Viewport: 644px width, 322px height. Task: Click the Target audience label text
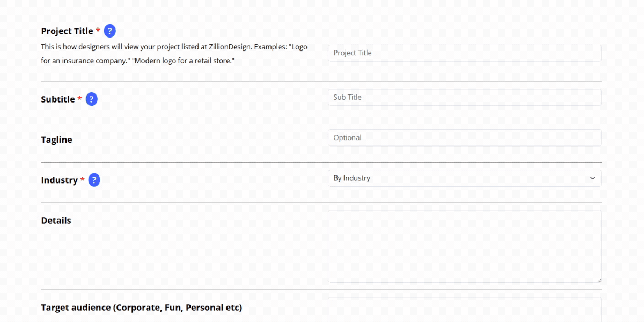pos(141,308)
